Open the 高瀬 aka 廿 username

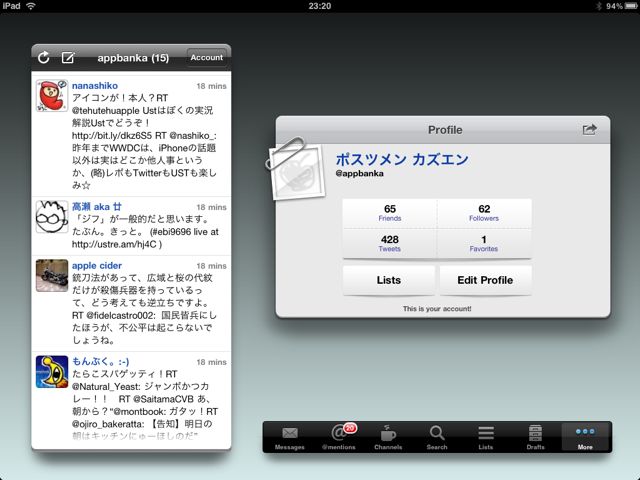click(97, 207)
